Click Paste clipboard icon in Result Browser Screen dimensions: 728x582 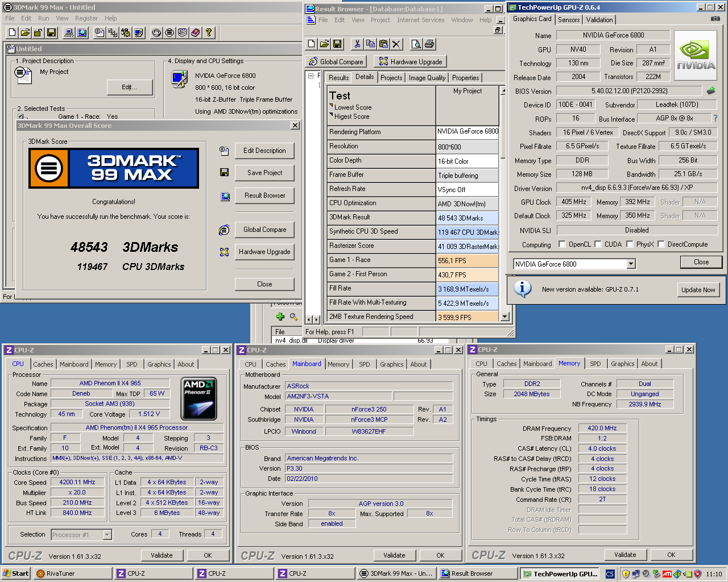pos(383,44)
